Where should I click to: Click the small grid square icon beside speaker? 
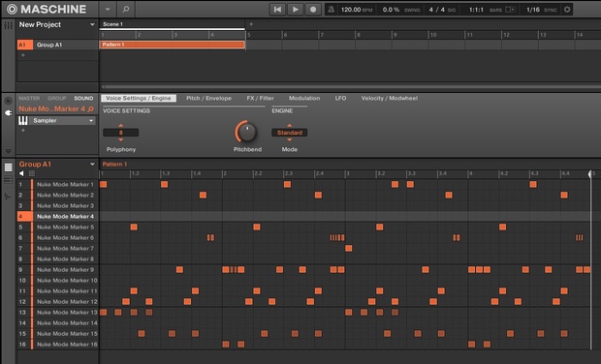click(32, 173)
